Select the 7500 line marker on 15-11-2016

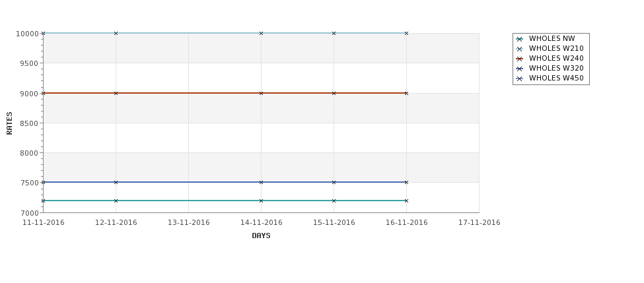[x=334, y=183]
